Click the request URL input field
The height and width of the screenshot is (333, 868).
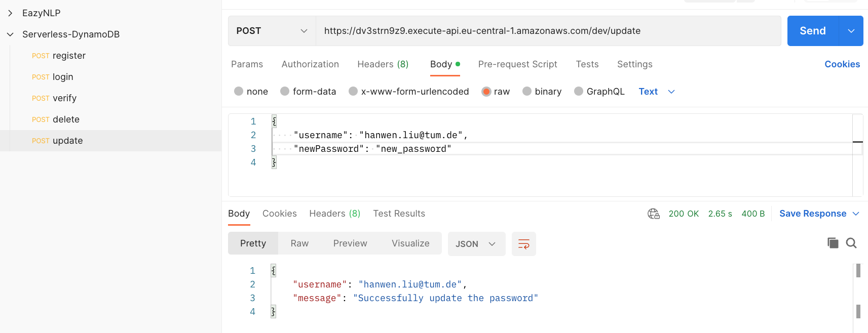[x=547, y=31]
